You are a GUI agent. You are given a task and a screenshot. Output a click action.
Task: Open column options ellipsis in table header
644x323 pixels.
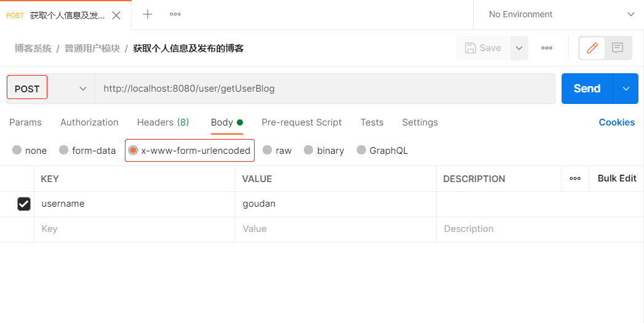(575, 178)
